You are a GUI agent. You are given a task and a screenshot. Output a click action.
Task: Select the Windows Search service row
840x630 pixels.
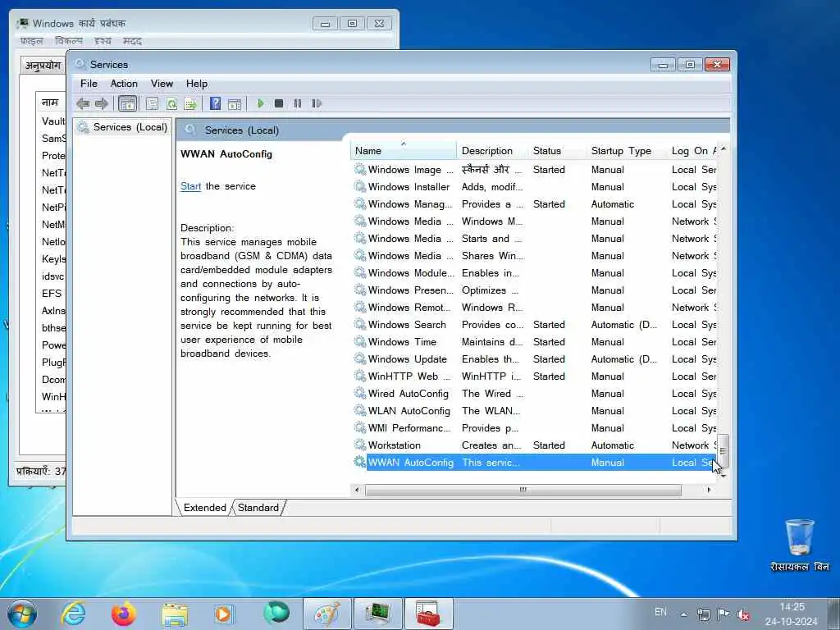click(535, 325)
